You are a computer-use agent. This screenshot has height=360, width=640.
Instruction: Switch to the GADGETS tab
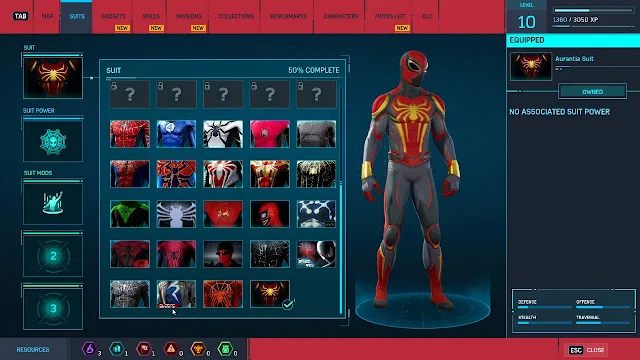[x=113, y=16]
